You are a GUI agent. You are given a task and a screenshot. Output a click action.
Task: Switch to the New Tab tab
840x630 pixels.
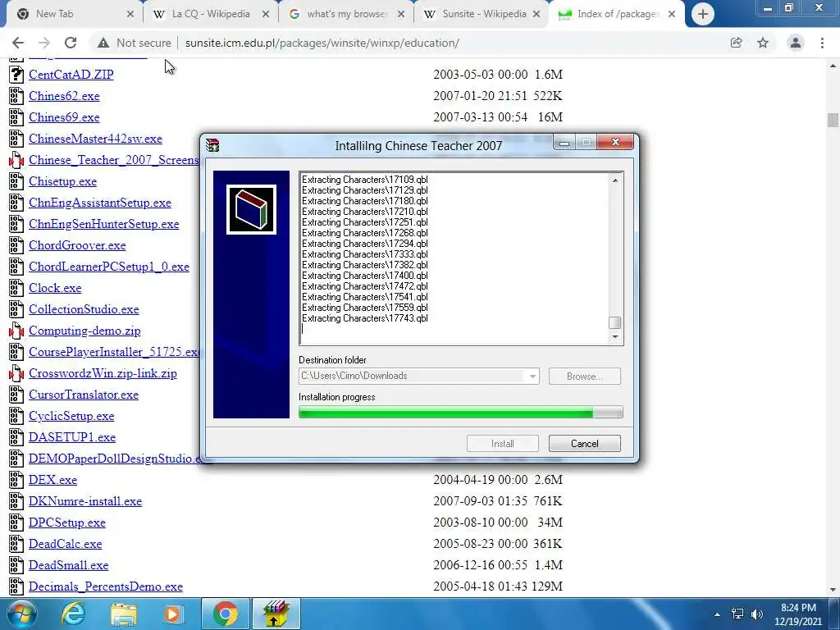[x=73, y=14]
